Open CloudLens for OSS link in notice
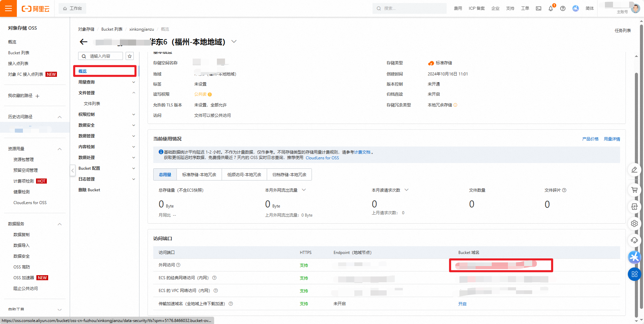The height and width of the screenshot is (324, 644). [x=322, y=158]
